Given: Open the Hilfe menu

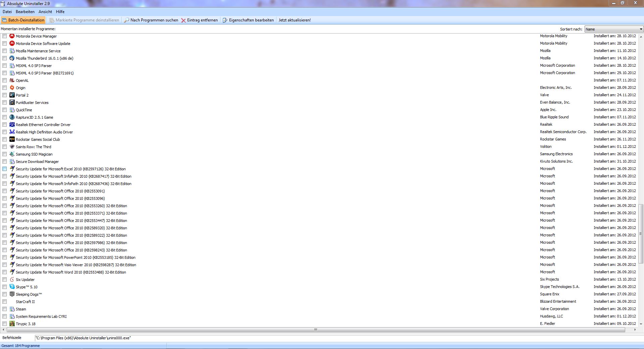Looking at the screenshot, I should tap(60, 12).
